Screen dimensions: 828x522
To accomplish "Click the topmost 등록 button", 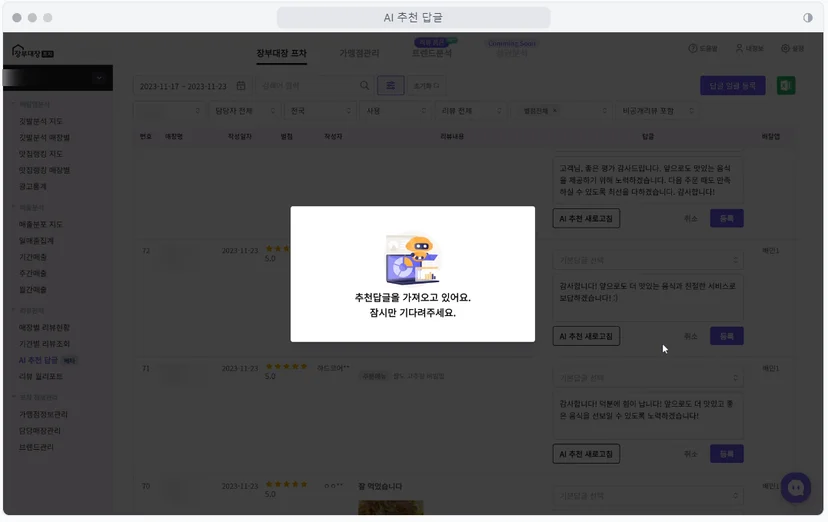I will point(727,219).
